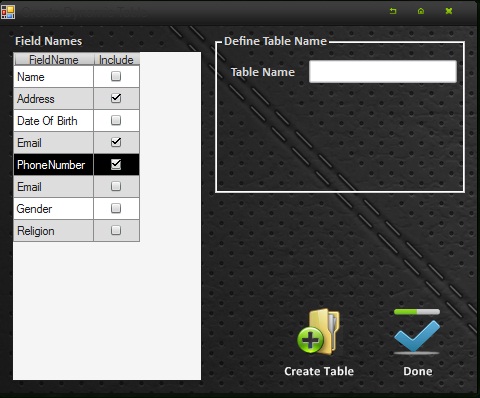Select the Address field row
Screen dimensions: 480x398
click(76, 99)
